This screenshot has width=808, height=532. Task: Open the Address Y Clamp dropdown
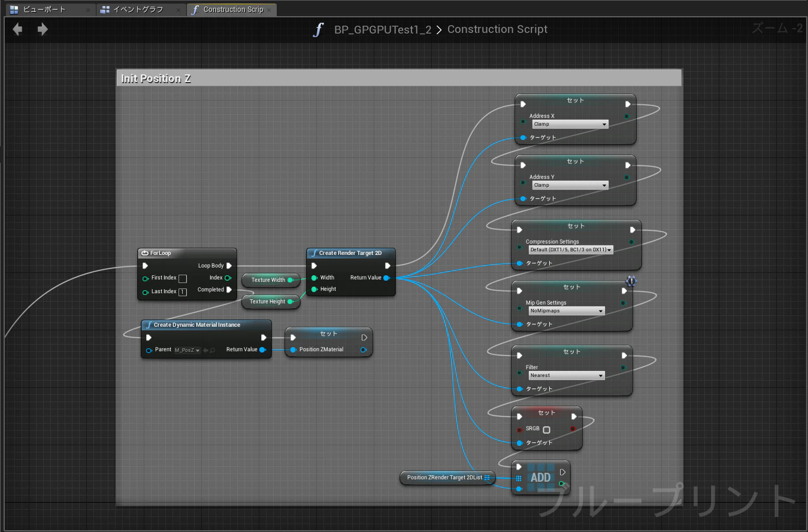point(570,186)
